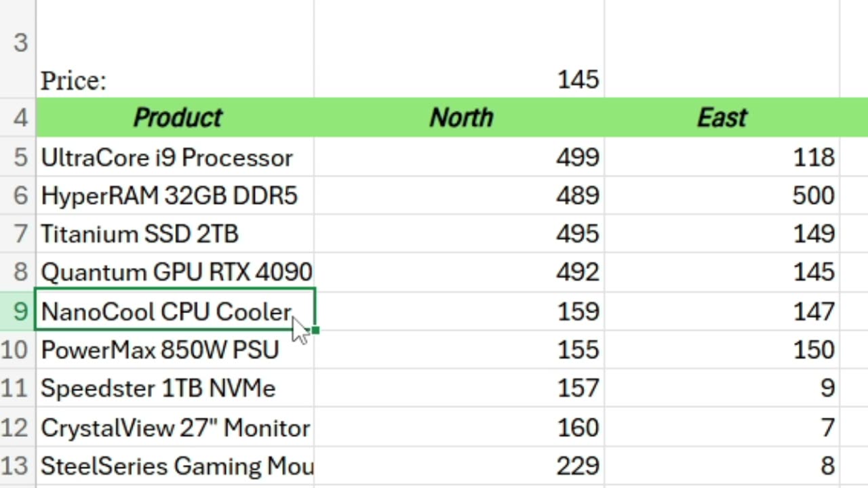This screenshot has width=868, height=488.
Task: Click the row 9 header number
Action: click(18, 311)
